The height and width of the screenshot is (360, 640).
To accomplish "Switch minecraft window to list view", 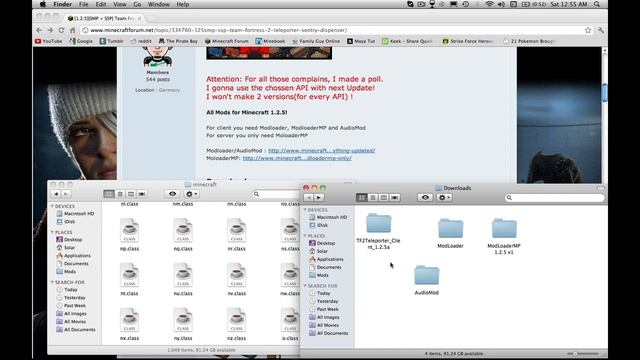I will pos(120,194).
